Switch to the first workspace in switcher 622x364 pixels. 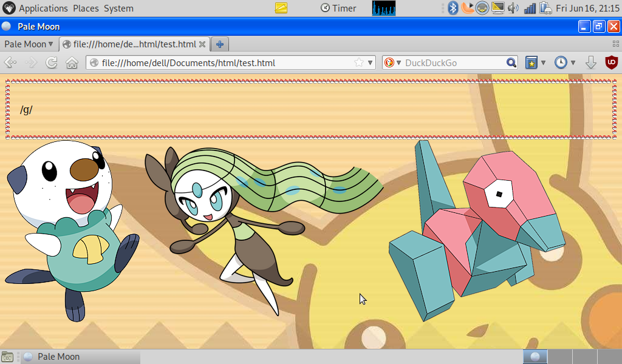535,357
